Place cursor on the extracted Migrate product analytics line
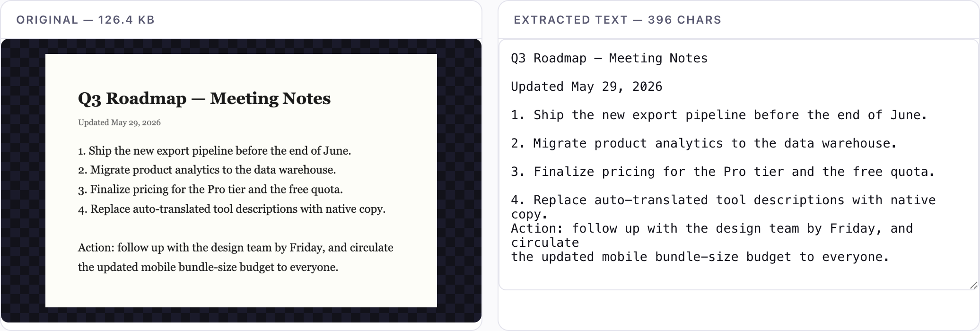 (x=704, y=143)
